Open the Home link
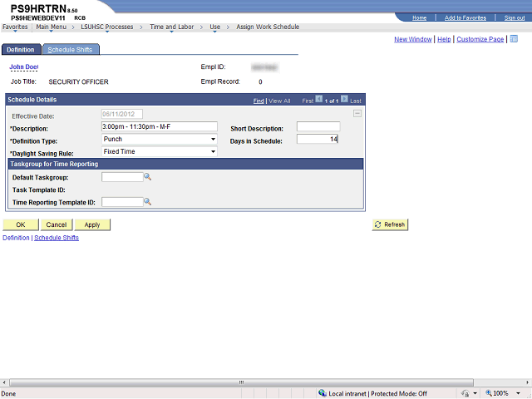The height and width of the screenshot is (399, 532). 419,17
